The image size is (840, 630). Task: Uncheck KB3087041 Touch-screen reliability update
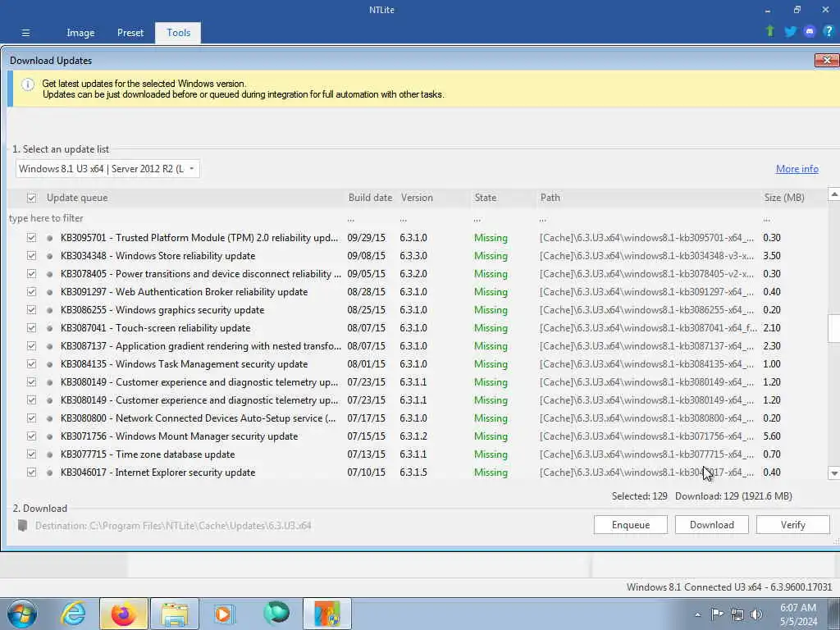(x=32, y=328)
